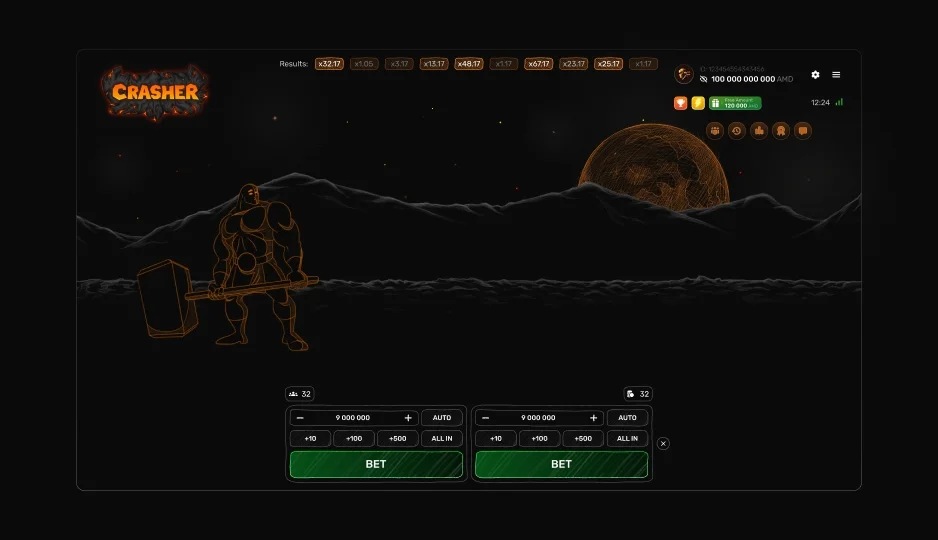Claim the green Free Amount gift
The width and height of the screenshot is (938, 540).
tap(735, 103)
